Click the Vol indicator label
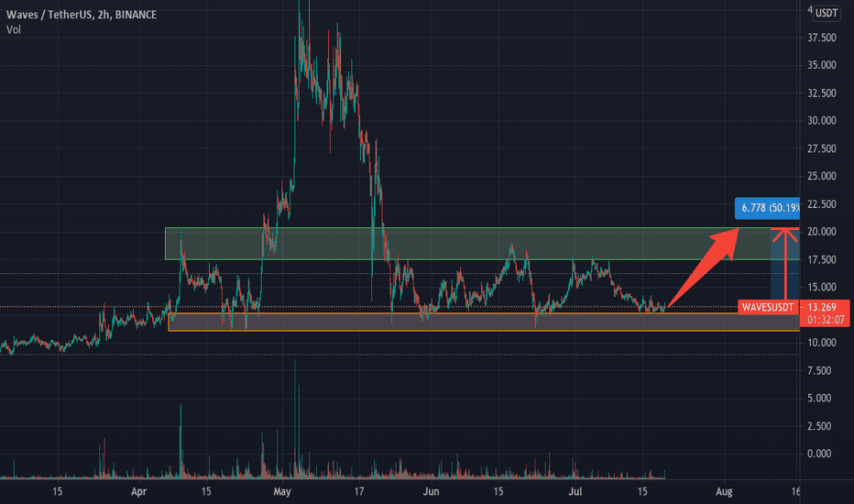The image size is (854, 504). (x=14, y=30)
